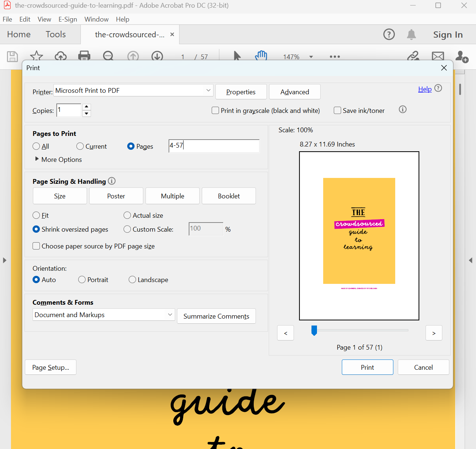Select the hand pan tool

(x=261, y=56)
